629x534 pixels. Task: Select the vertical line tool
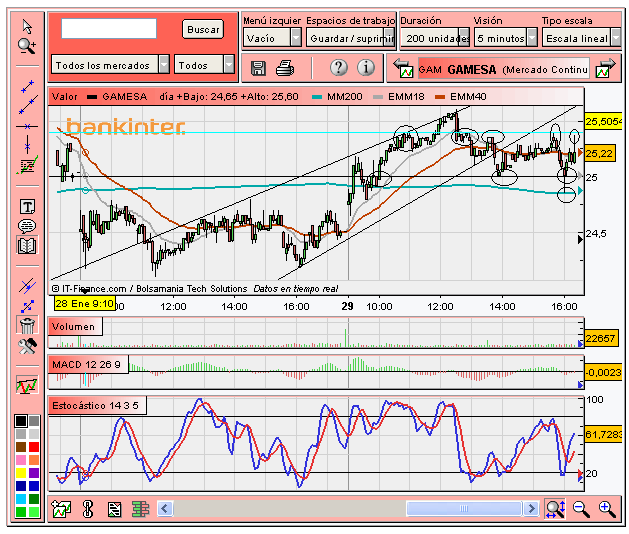click(27, 144)
